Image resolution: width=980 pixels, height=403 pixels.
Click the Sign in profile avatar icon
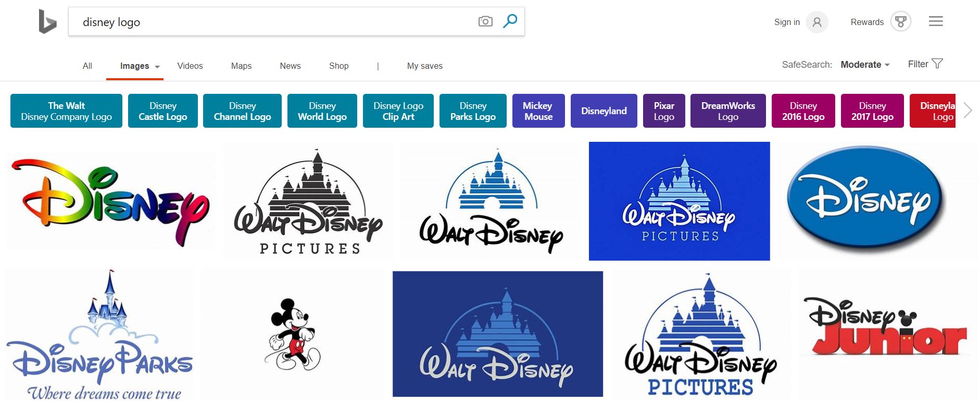tap(817, 22)
